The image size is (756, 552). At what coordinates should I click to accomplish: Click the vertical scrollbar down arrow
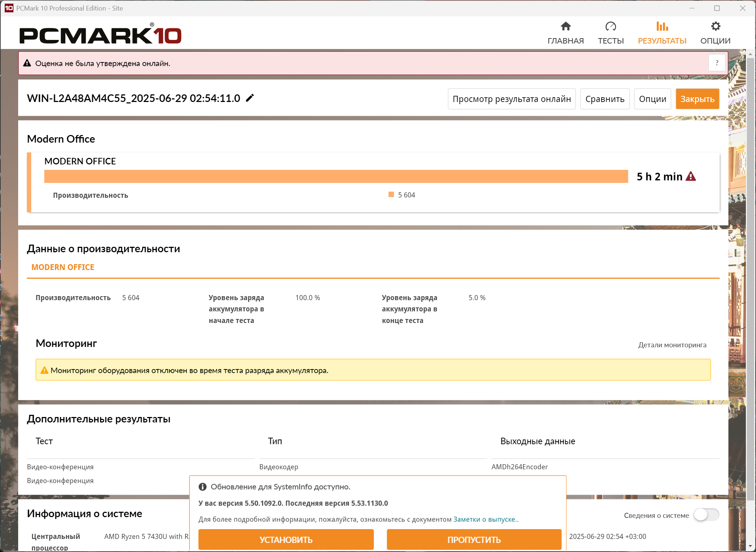[750, 546]
